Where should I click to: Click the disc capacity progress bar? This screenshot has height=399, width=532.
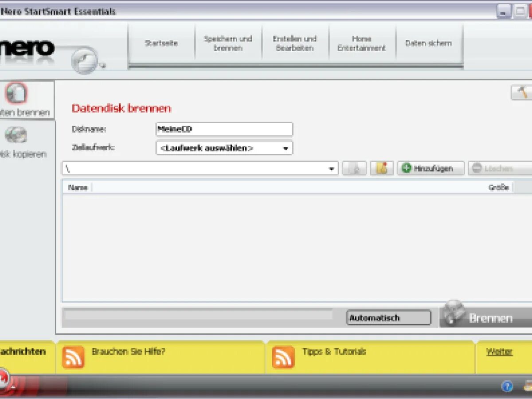coord(198,314)
